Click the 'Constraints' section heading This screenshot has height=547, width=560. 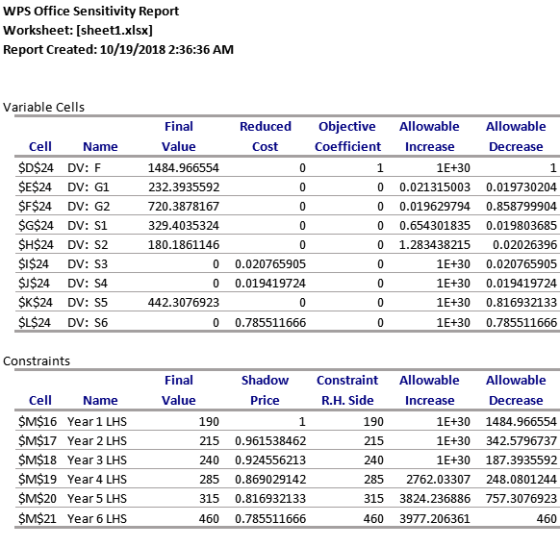pos(36,361)
